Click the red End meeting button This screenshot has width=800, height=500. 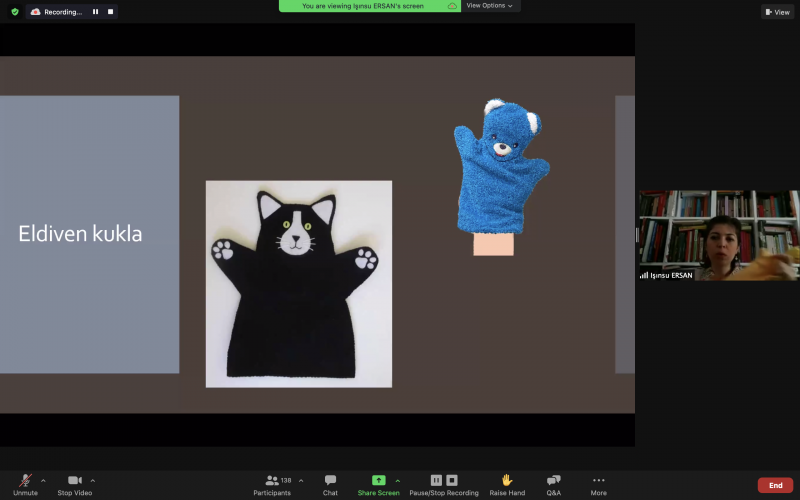pyautogui.click(x=775, y=485)
